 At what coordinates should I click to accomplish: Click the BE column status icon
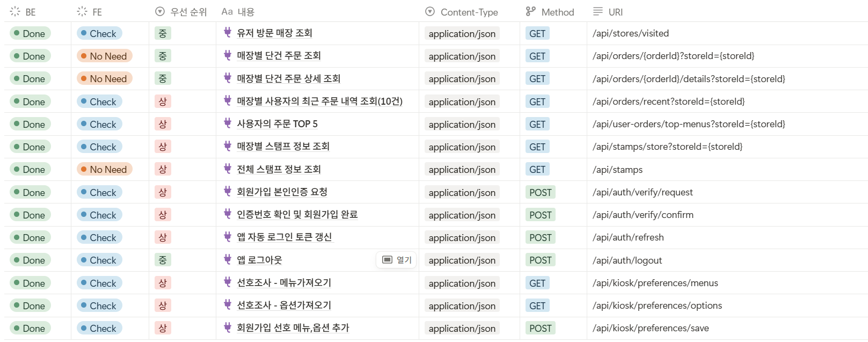pos(15,11)
